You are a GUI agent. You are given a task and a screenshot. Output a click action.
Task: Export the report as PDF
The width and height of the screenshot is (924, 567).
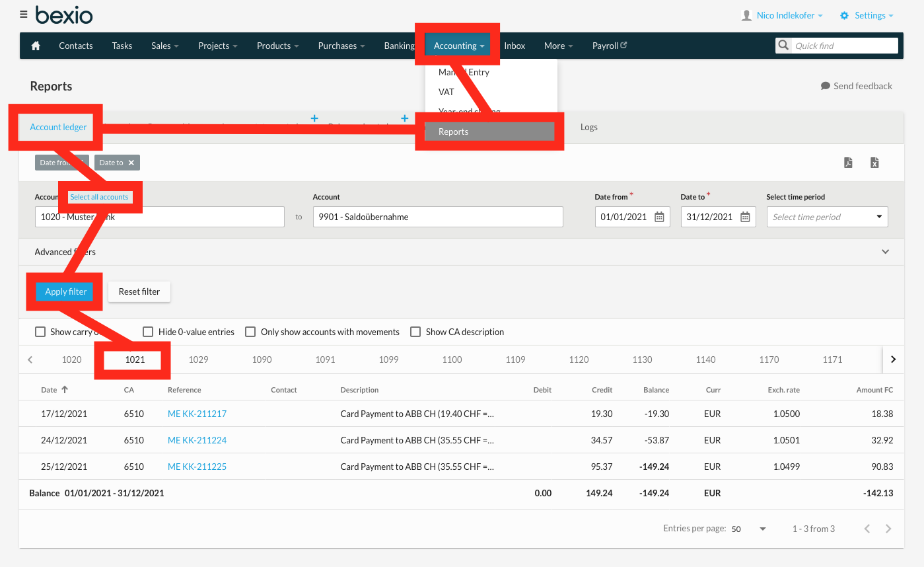click(x=848, y=163)
